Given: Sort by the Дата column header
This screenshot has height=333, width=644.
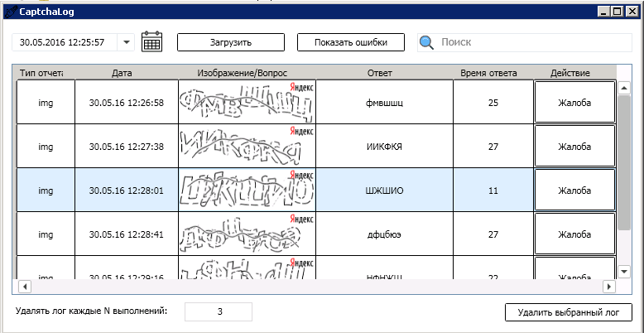Looking at the screenshot, I should (122, 73).
